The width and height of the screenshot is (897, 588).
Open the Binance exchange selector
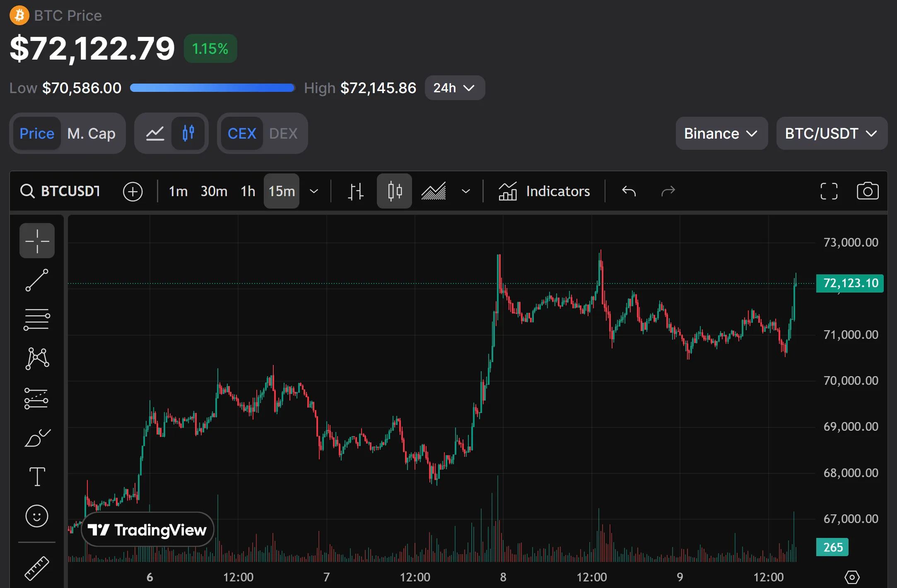tap(721, 133)
